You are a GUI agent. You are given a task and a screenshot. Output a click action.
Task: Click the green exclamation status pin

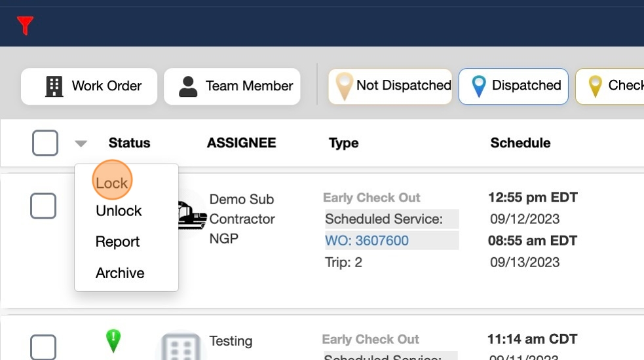tap(113, 340)
